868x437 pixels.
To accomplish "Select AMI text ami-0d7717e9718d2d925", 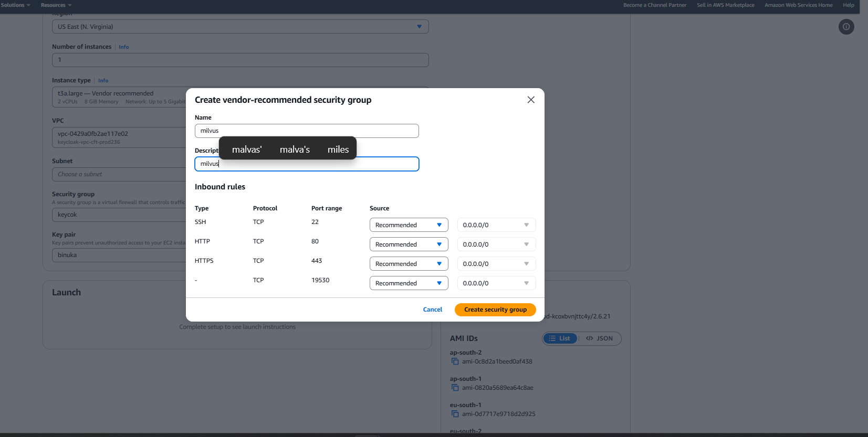I will click(498, 414).
